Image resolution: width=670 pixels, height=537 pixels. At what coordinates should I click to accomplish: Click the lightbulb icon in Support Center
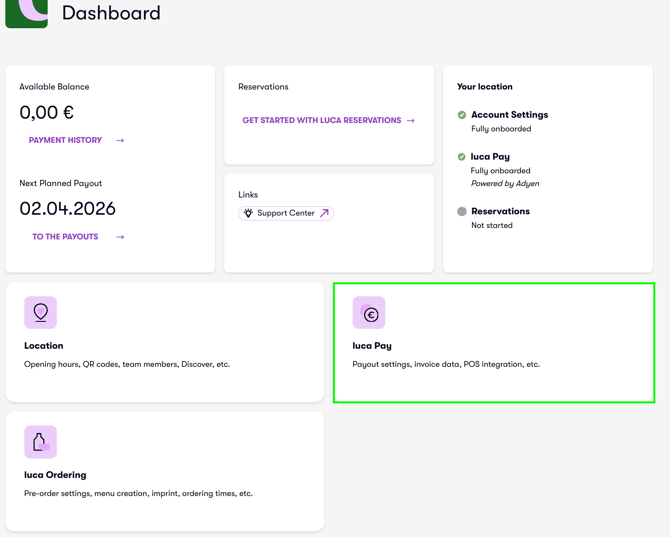point(249,213)
